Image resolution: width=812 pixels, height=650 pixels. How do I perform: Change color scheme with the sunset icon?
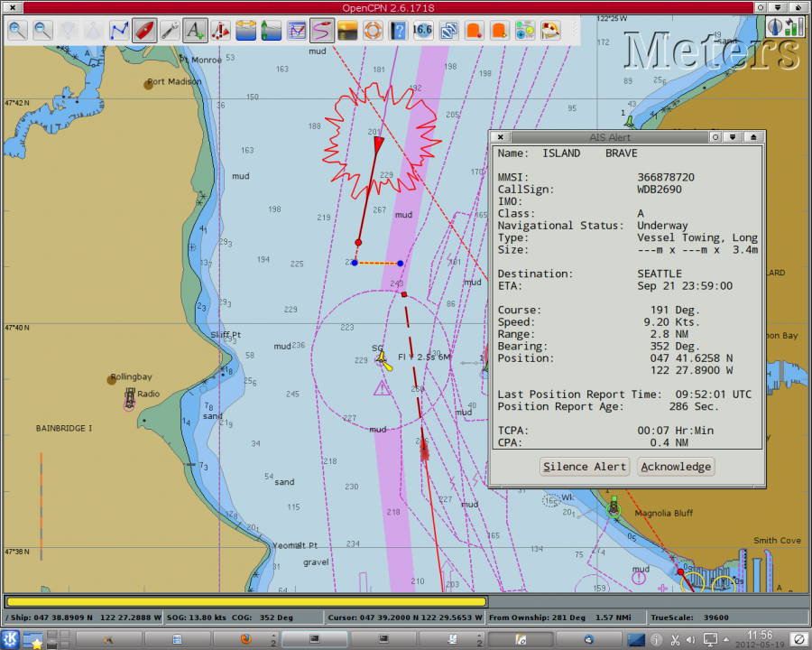(348, 30)
